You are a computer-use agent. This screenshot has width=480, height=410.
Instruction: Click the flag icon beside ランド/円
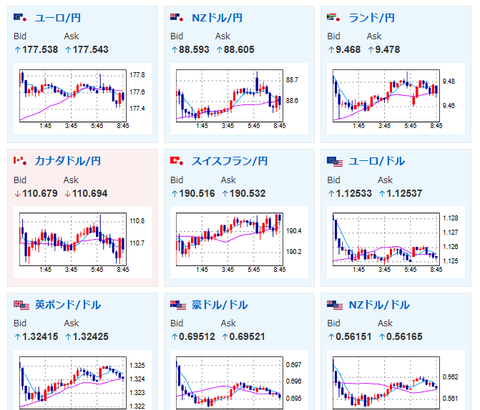(x=334, y=17)
